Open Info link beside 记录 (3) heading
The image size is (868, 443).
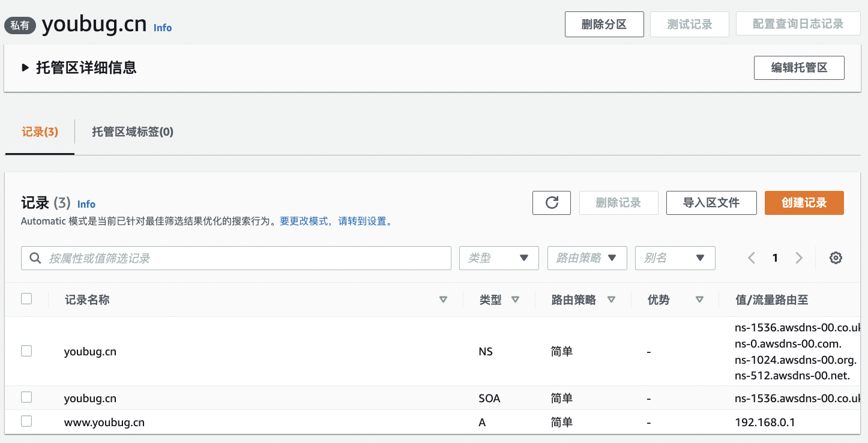coord(86,204)
